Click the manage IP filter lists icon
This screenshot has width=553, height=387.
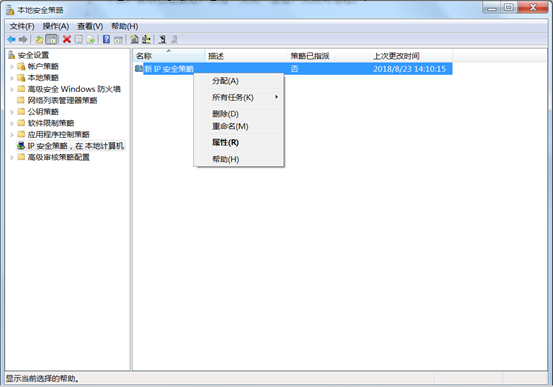146,40
